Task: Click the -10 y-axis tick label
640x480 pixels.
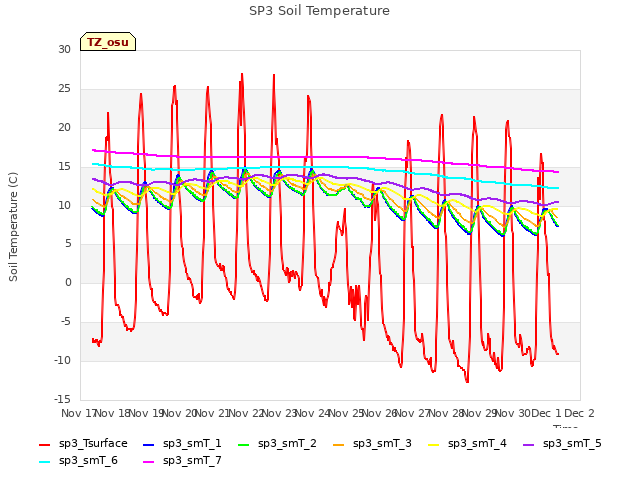Action: tap(62, 360)
